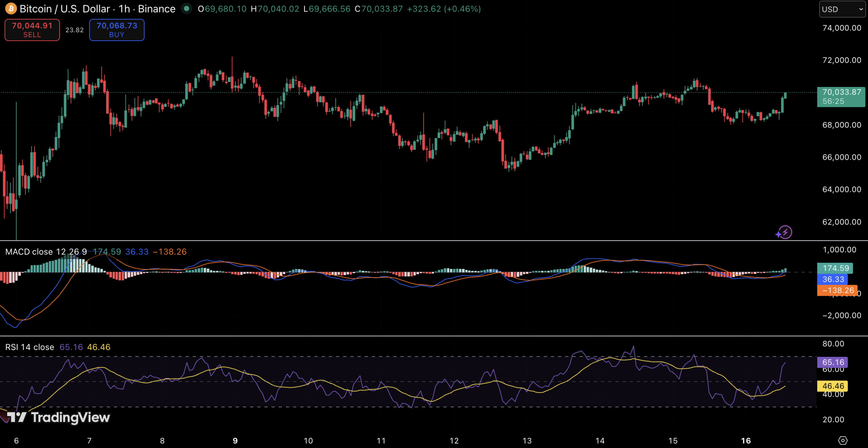This screenshot has width=868, height=448.
Task: Select the RSI 14 close legend
Action: pos(29,347)
